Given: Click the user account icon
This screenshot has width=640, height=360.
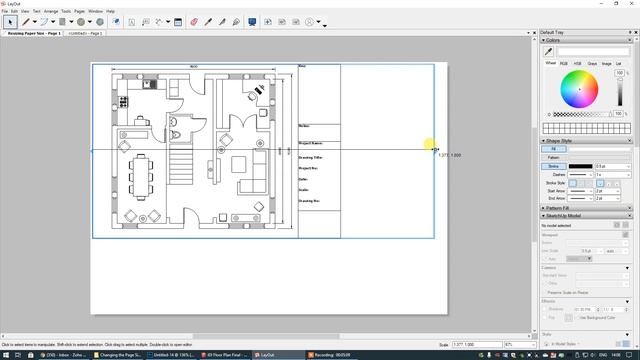Looking at the screenshot, I should 309,22.
